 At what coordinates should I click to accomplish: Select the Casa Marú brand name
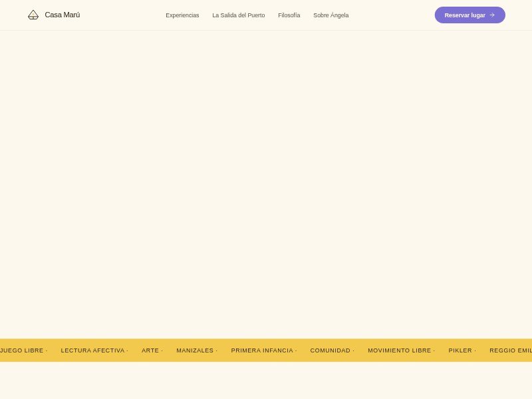(x=62, y=15)
